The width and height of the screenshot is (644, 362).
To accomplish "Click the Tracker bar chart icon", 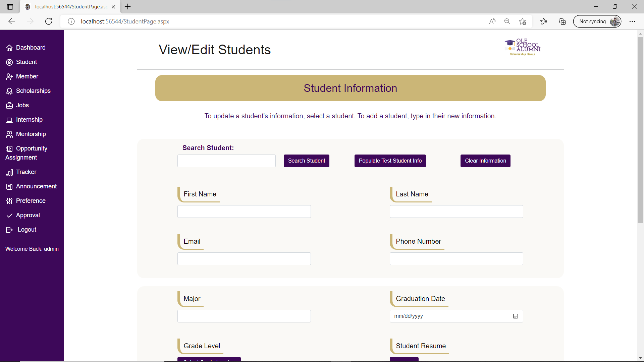I will pos(9,172).
